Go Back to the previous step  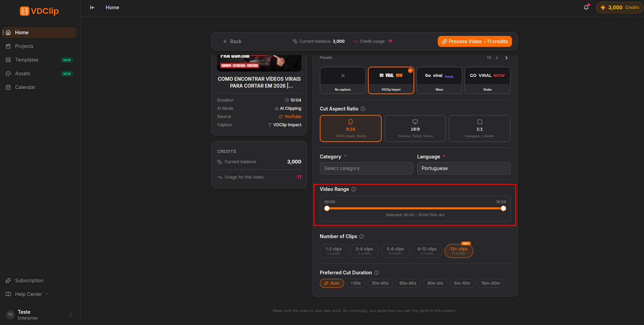232,41
